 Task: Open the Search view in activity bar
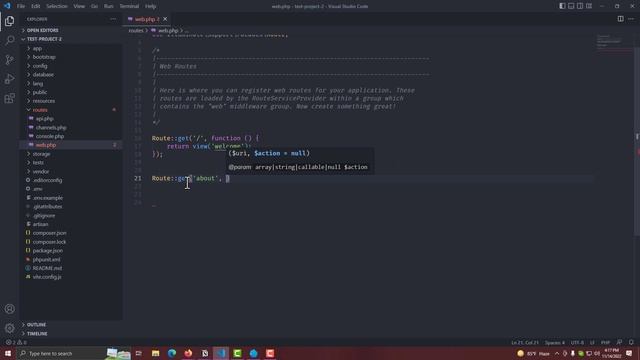(x=9, y=40)
